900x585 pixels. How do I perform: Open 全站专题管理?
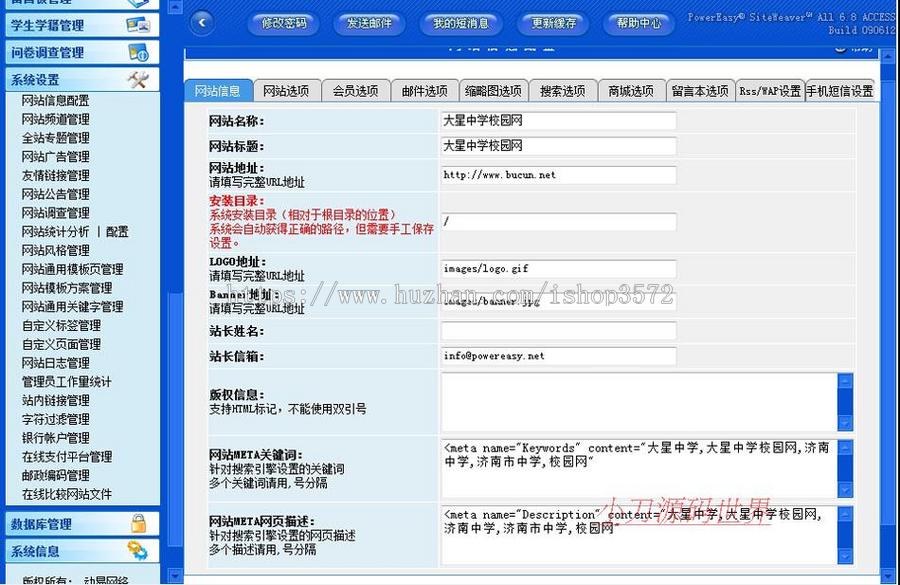(x=55, y=138)
